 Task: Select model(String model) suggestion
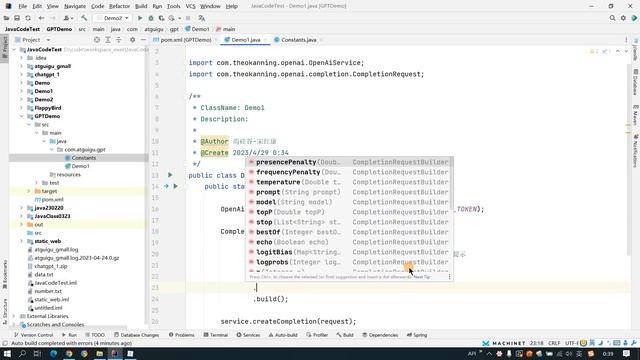(x=349, y=202)
